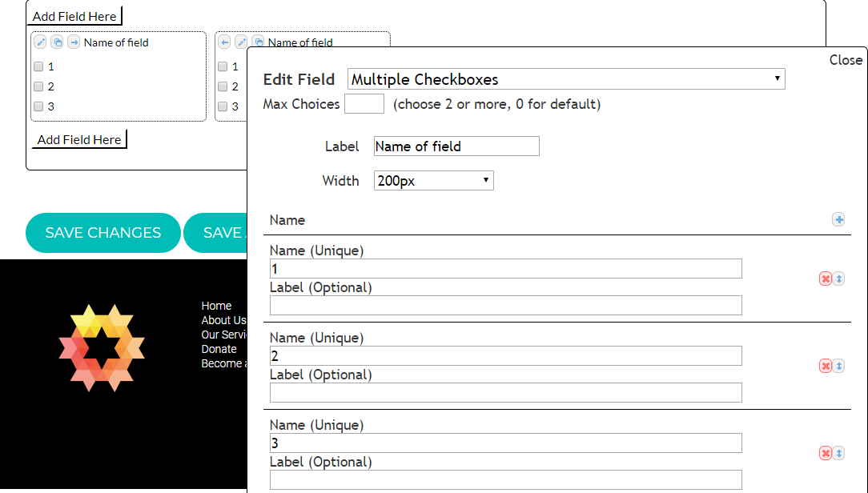Image resolution: width=868 pixels, height=493 pixels.
Task: Click the move-right arrow icon on first field
Action: tap(74, 42)
